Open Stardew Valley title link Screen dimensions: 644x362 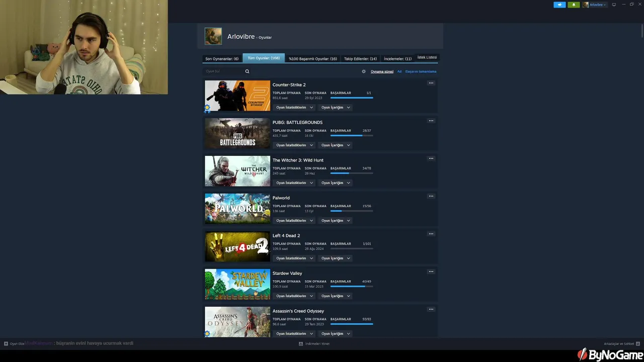[x=287, y=273]
